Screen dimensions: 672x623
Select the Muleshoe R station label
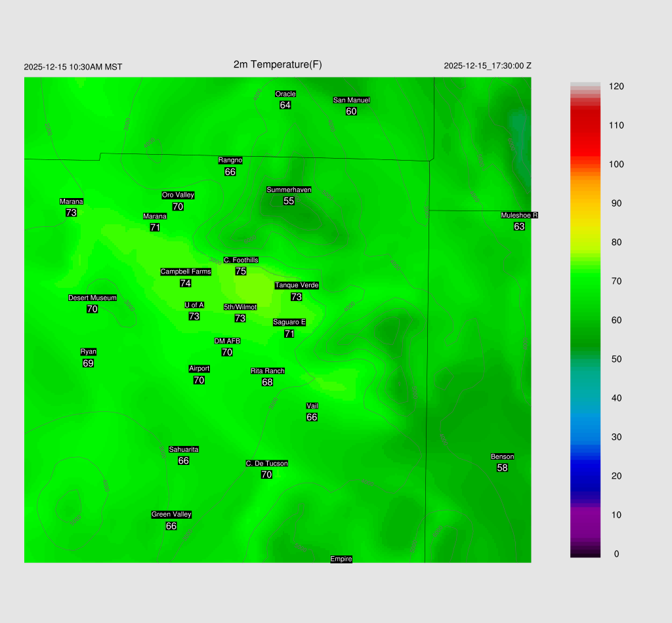pyautogui.click(x=519, y=215)
